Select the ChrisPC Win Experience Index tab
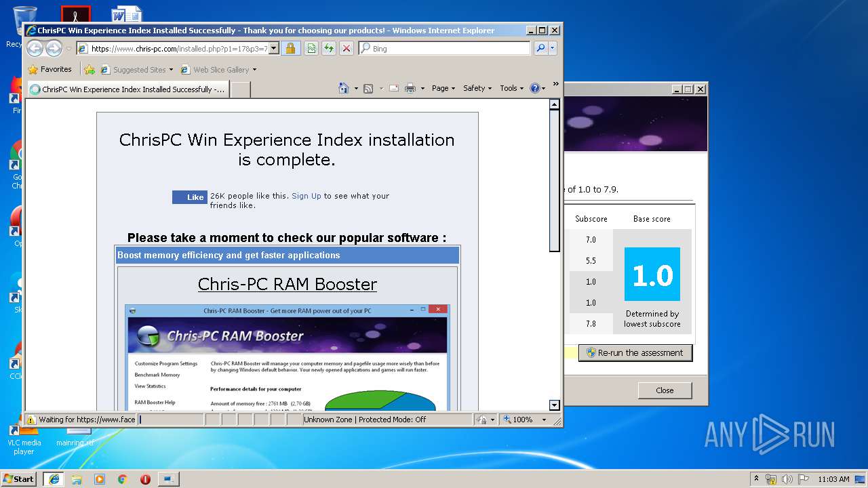The image size is (868, 488). [x=127, y=89]
